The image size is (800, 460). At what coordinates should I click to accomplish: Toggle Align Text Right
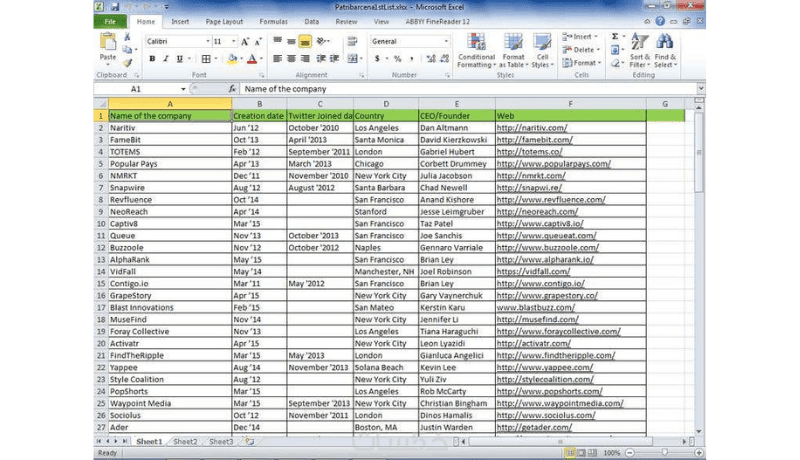click(x=305, y=59)
